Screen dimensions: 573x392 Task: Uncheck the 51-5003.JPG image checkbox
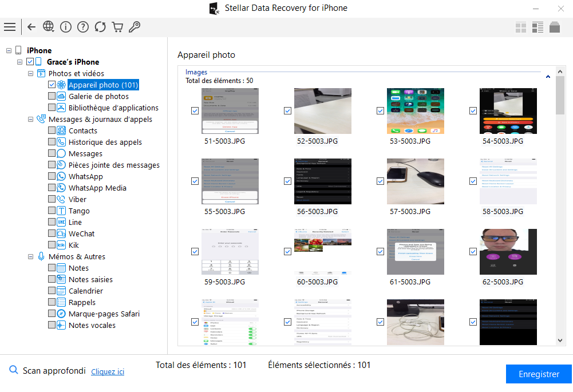[195, 110]
